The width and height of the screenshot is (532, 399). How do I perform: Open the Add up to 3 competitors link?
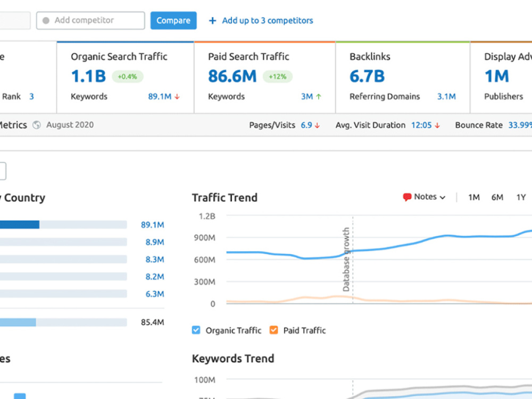[268, 21]
